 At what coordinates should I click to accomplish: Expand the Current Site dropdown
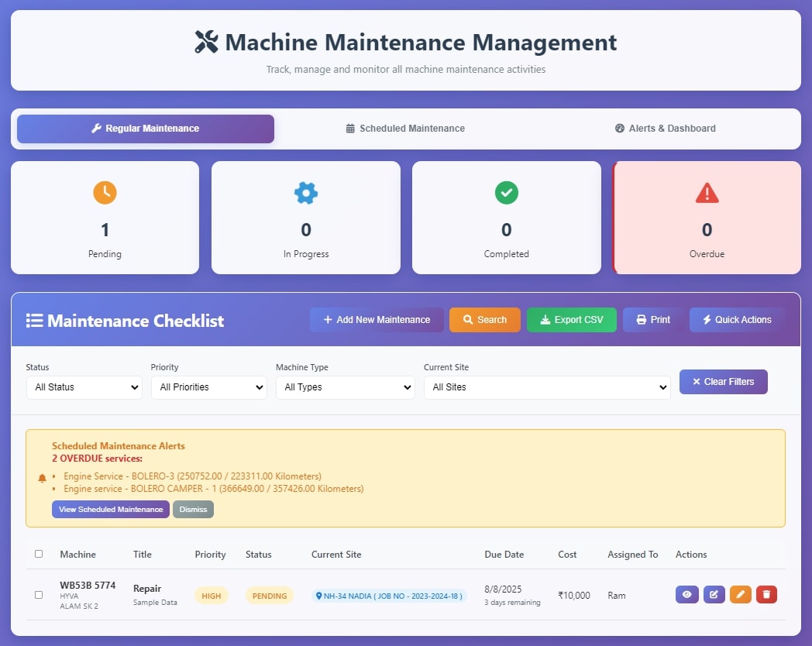[546, 387]
